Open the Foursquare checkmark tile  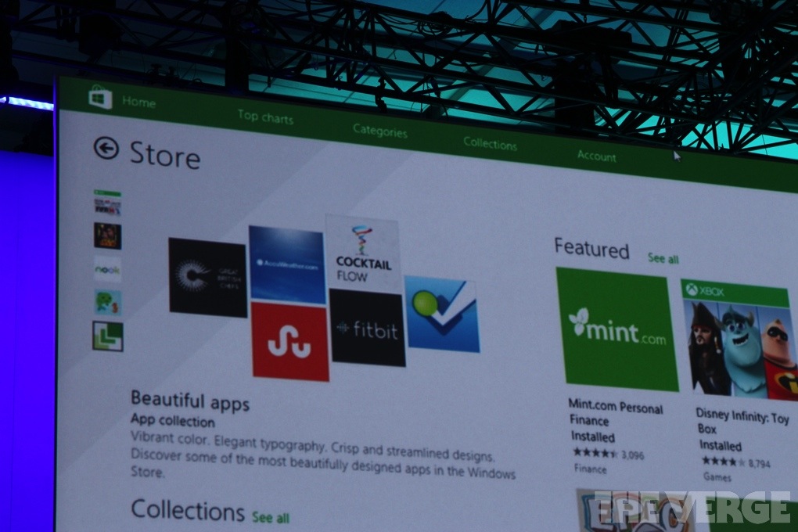pyautogui.click(x=441, y=314)
